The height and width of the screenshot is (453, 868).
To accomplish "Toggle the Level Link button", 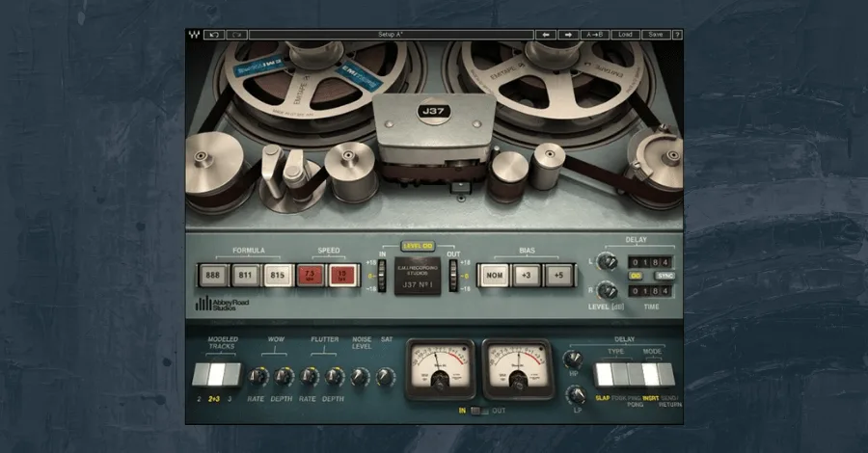I will (x=418, y=246).
